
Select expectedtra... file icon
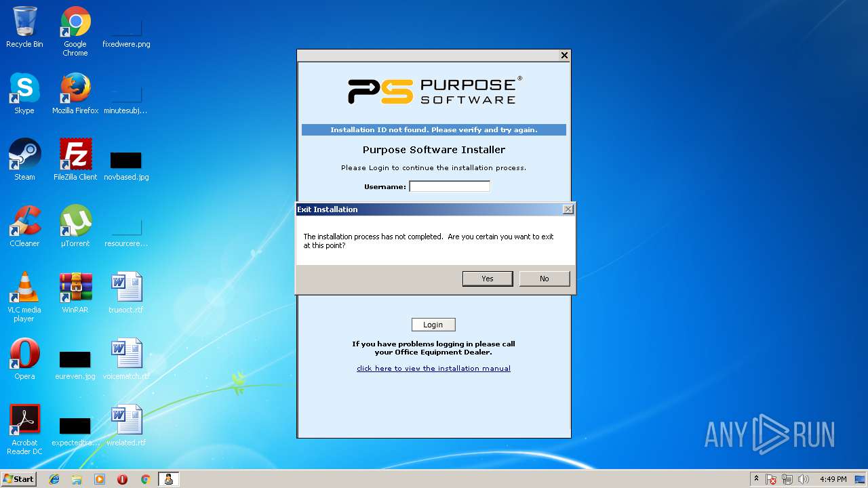pyautogui.click(x=75, y=426)
